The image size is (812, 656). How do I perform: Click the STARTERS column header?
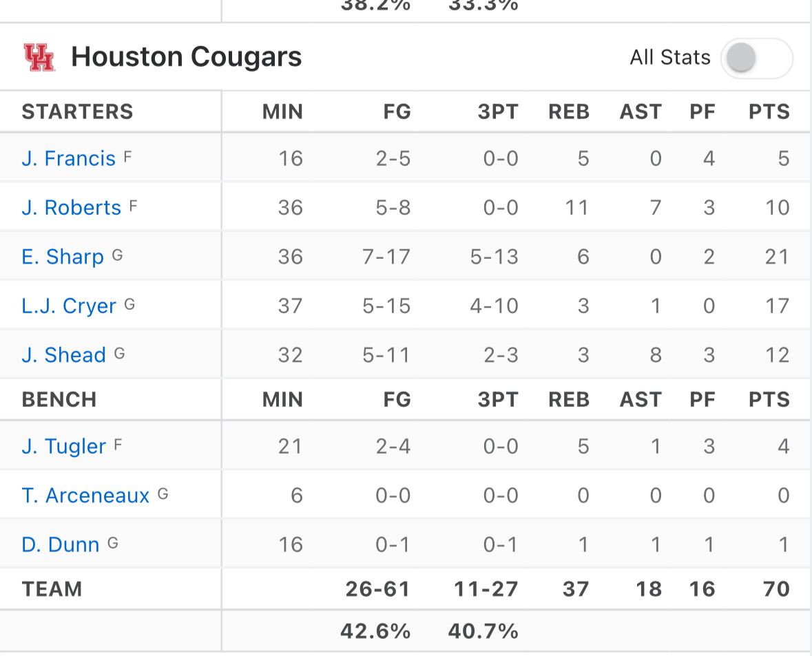tap(78, 112)
